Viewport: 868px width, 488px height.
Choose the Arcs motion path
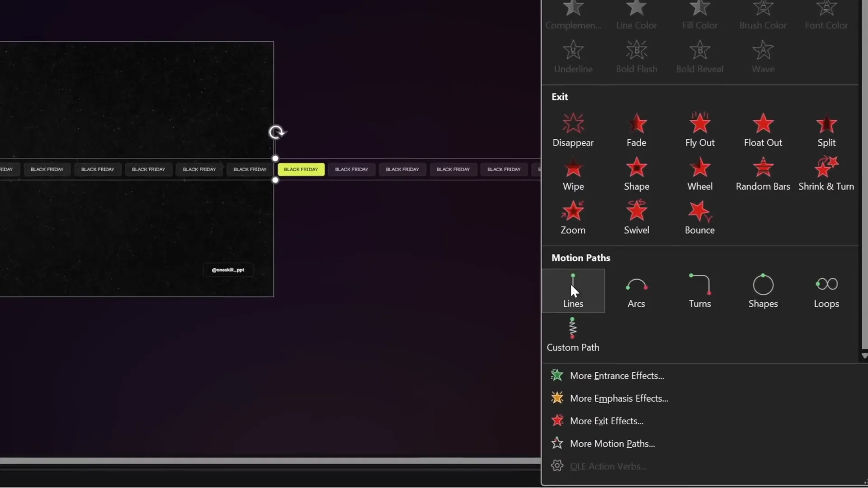click(x=636, y=291)
